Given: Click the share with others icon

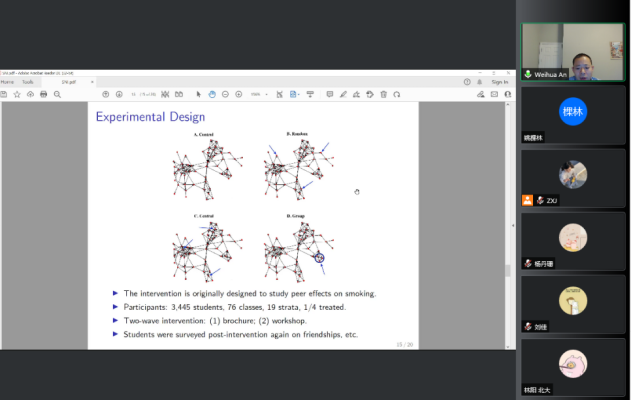Looking at the screenshot, I should tap(508, 94).
